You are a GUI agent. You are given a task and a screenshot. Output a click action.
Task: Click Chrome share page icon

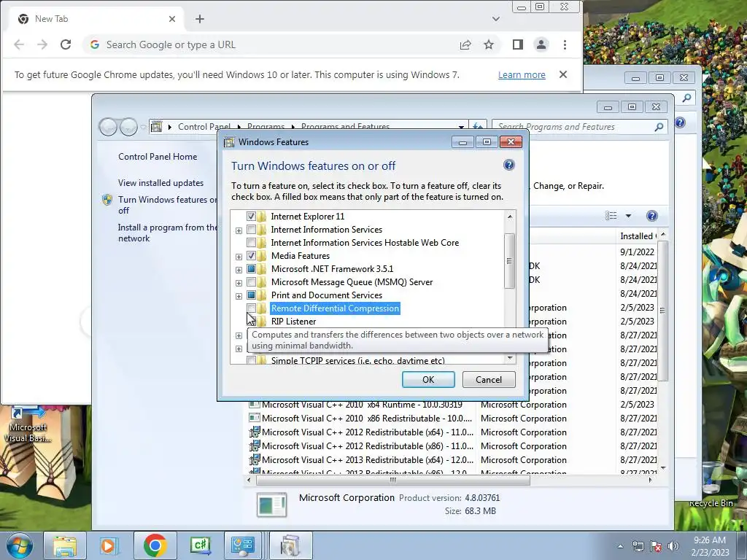click(465, 44)
